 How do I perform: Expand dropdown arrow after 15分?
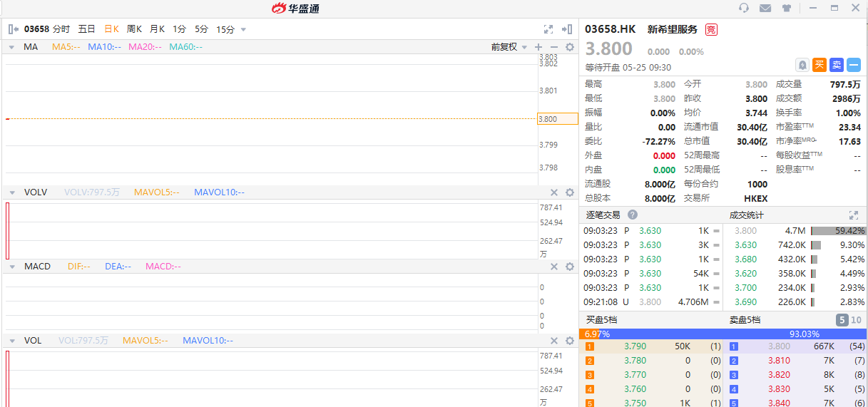tap(243, 29)
